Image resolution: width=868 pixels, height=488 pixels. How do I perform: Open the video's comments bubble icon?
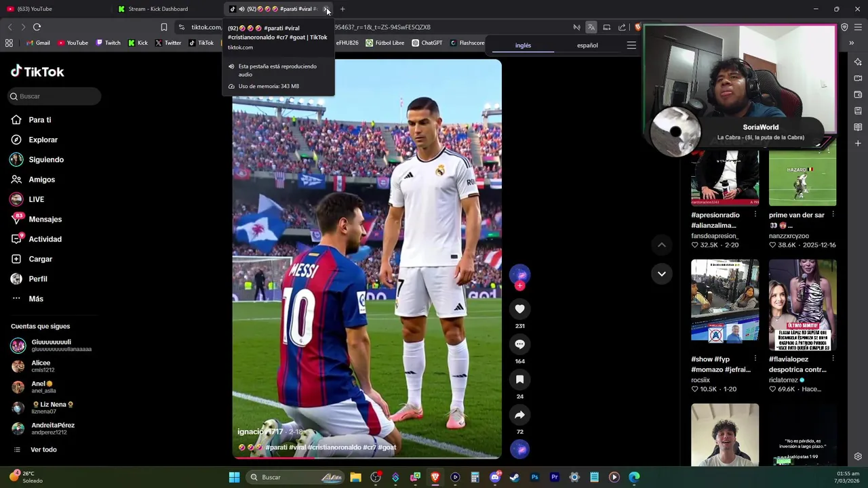[519, 344]
